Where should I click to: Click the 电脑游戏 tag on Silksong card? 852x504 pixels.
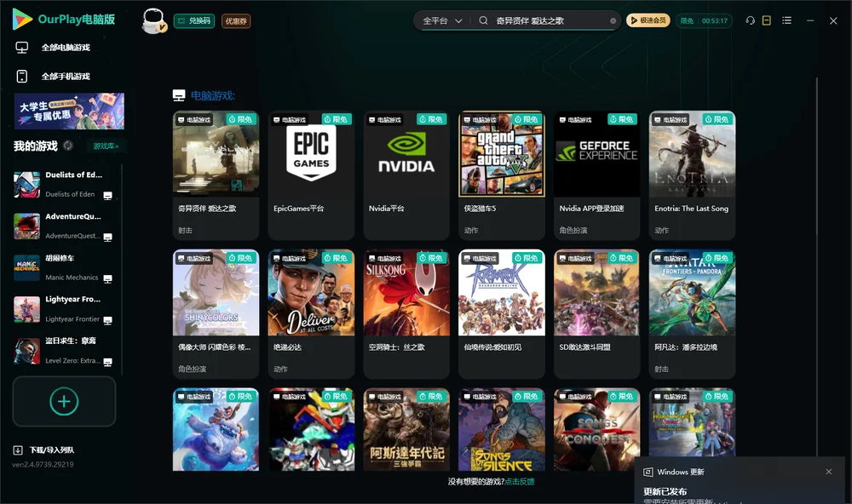(385, 259)
